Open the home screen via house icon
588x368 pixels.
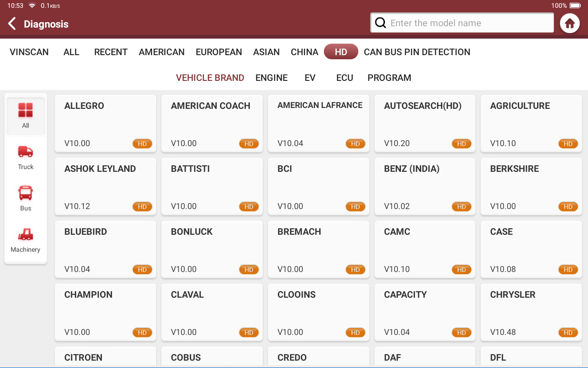coord(570,23)
